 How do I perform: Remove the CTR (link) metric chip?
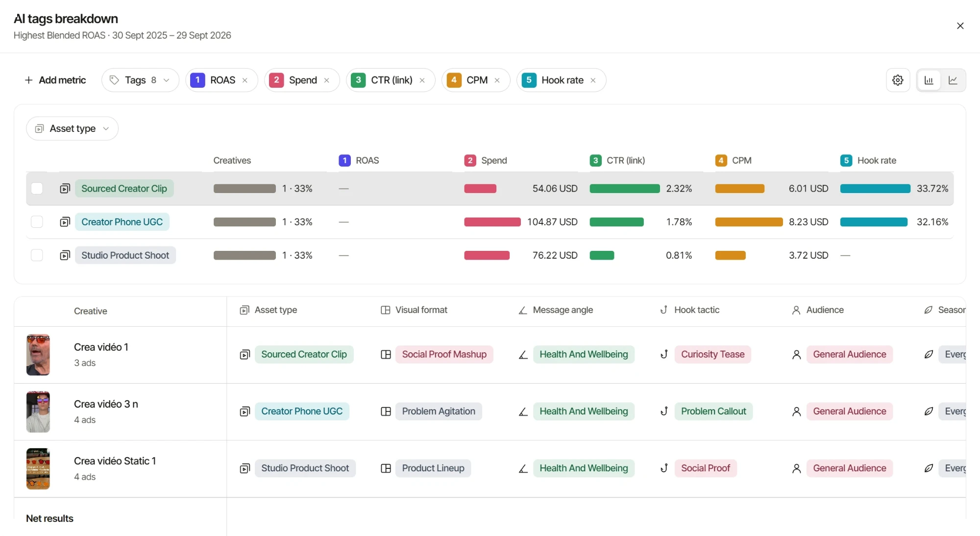pyautogui.click(x=422, y=80)
